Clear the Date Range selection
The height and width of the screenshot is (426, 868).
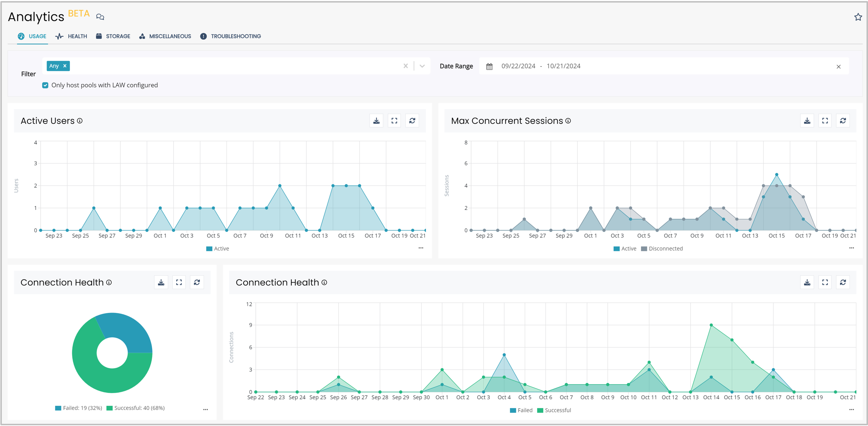838,66
